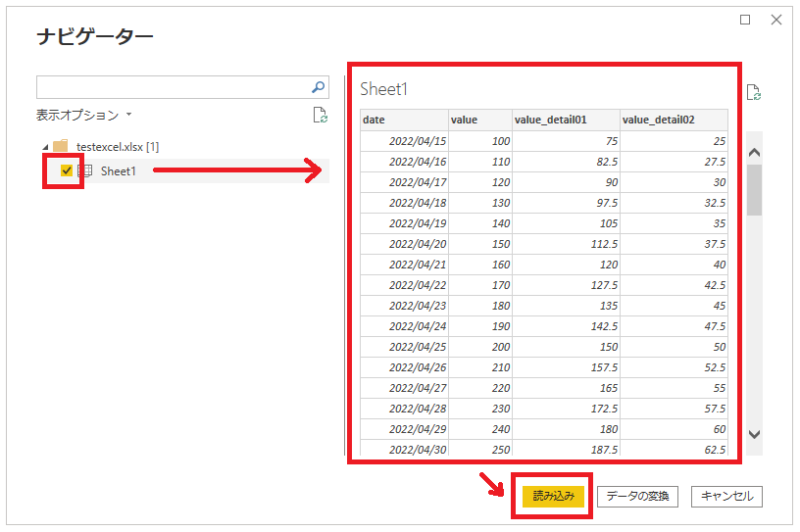Click the value_detail01 cell 157.5

[x=566, y=368]
